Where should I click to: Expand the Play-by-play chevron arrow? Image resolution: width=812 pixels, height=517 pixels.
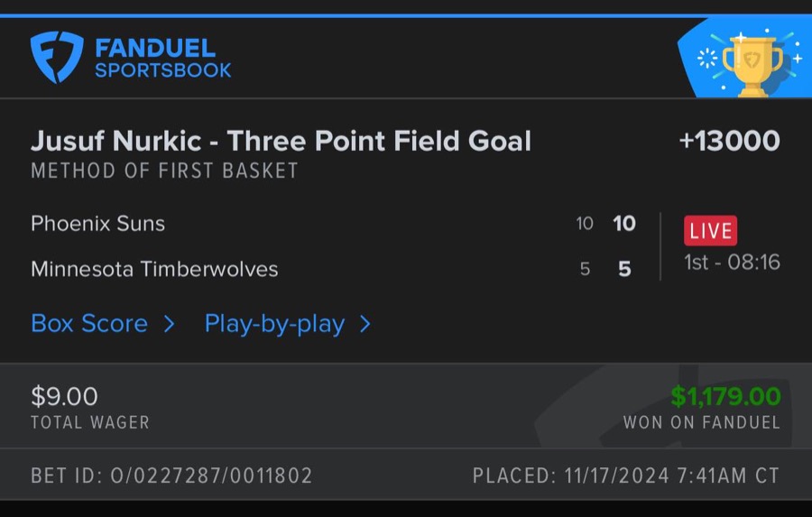click(365, 324)
